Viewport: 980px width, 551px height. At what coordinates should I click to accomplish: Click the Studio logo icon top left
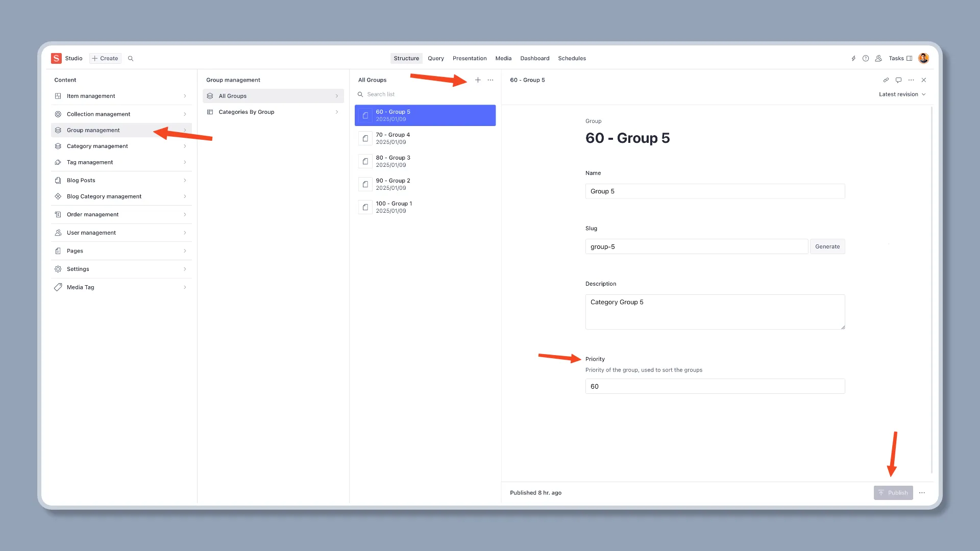pyautogui.click(x=56, y=58)
